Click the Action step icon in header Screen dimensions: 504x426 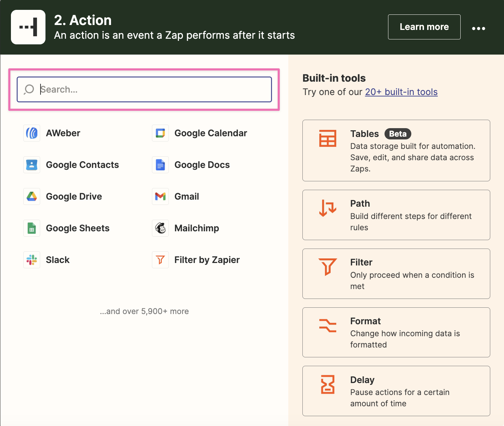28,27
